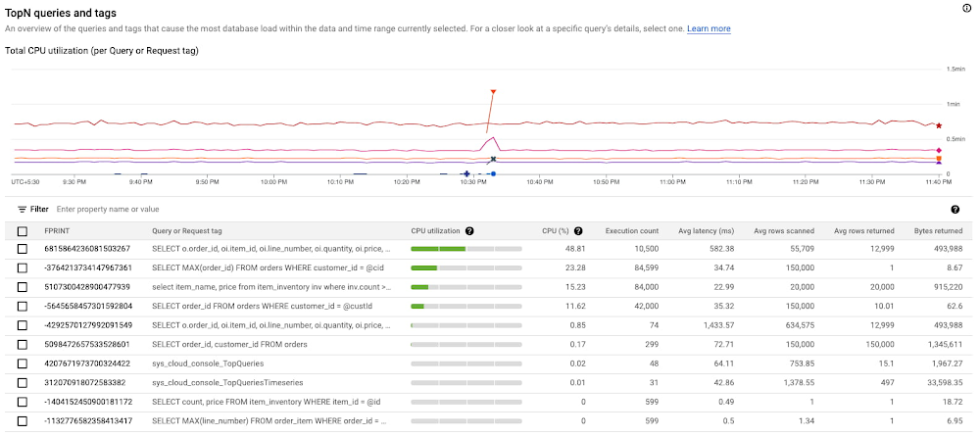Check the box for FPRINT -1132776582358413417
Viewport: 980px width, 436px height.
click(23, 421)
